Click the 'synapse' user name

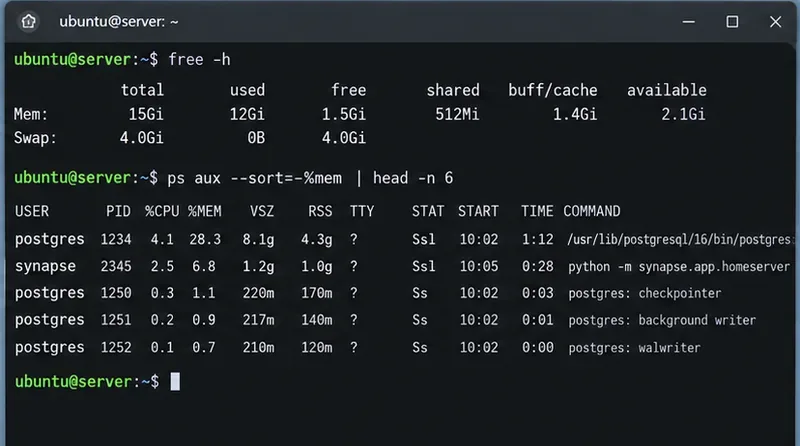click(45, 266)
